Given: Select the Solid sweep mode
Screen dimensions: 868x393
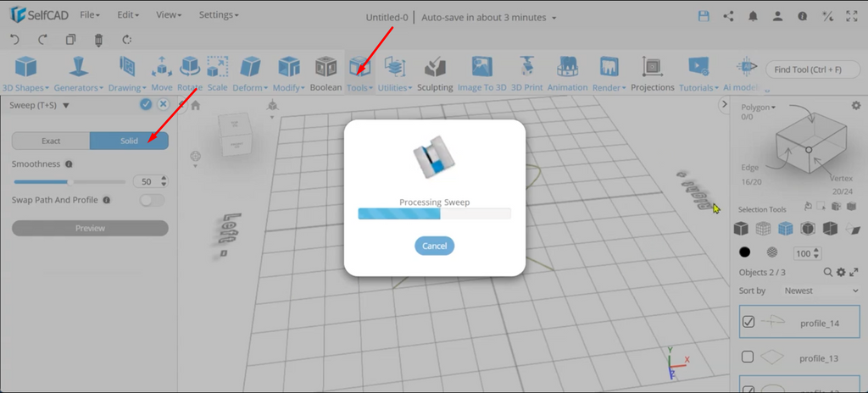Looking at the screenshot, I should 129,141.
